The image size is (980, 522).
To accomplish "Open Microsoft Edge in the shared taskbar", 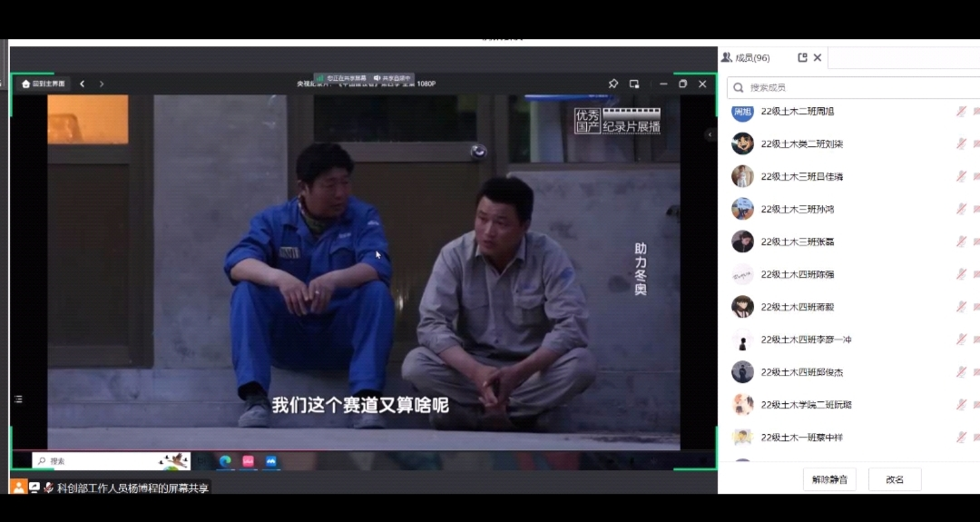I will tap(225, 461).
